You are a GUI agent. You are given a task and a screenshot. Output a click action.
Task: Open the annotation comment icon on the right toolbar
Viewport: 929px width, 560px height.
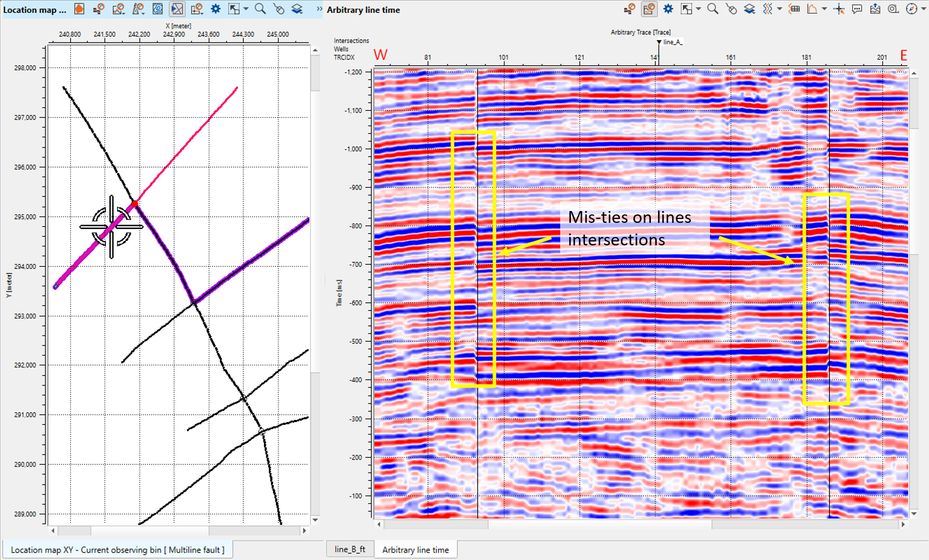coord(857,10)
